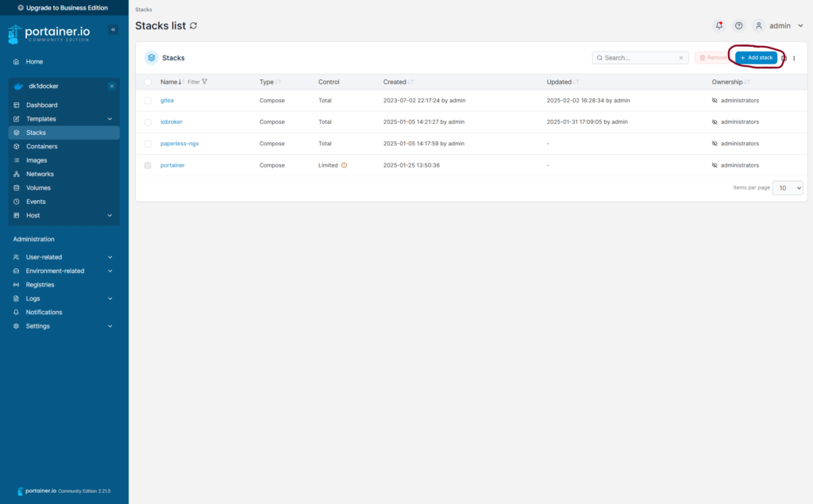
Task: Select the gitea stack checkbox
Action: 148,101
